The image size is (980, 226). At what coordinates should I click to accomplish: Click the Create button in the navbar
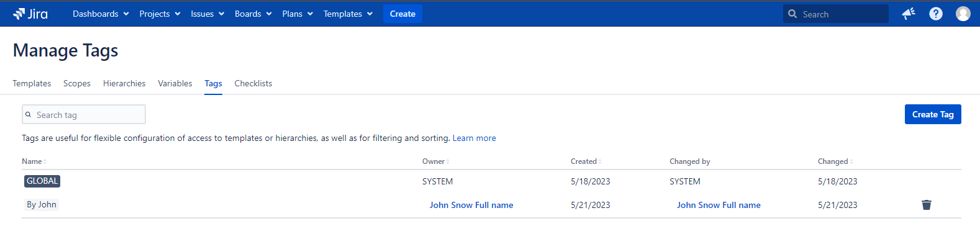click(402, 14)
